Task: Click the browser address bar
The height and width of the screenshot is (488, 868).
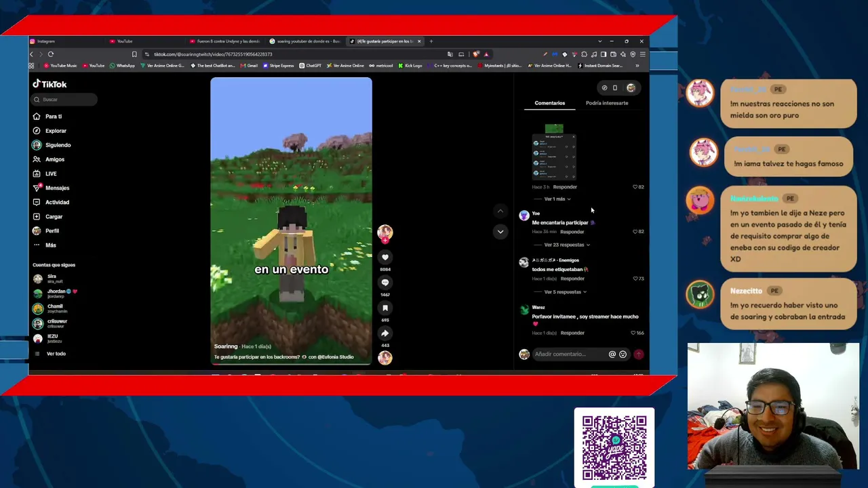Action: [x=292, y=54]
